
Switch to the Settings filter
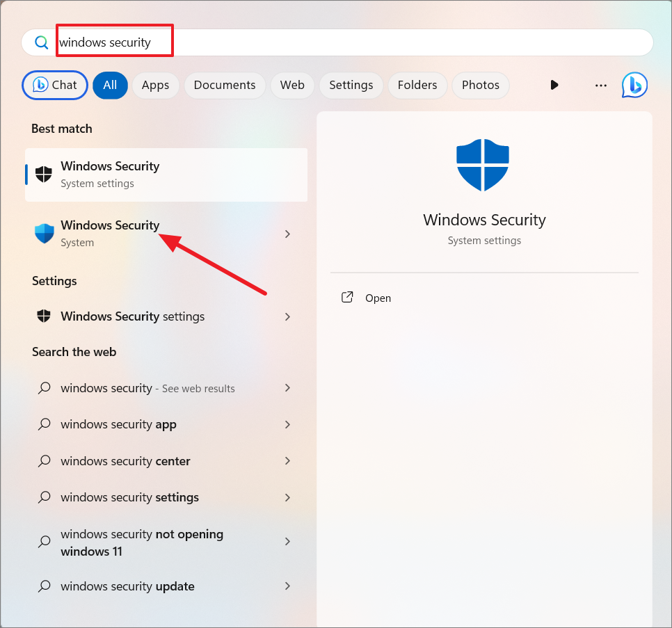coord(351,86)
